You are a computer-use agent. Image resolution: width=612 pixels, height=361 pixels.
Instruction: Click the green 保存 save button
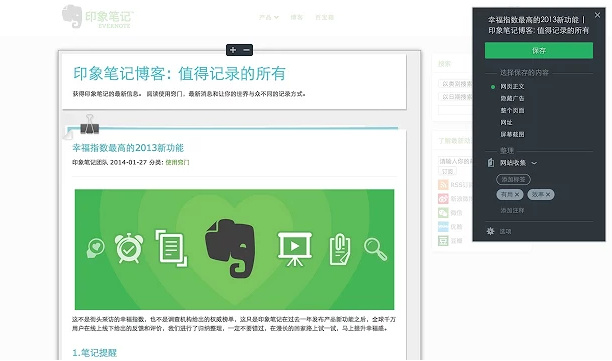tap(539, 50)
